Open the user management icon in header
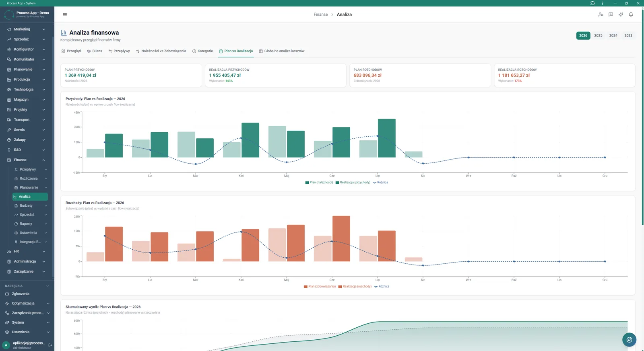 click(x=601, y=14)
